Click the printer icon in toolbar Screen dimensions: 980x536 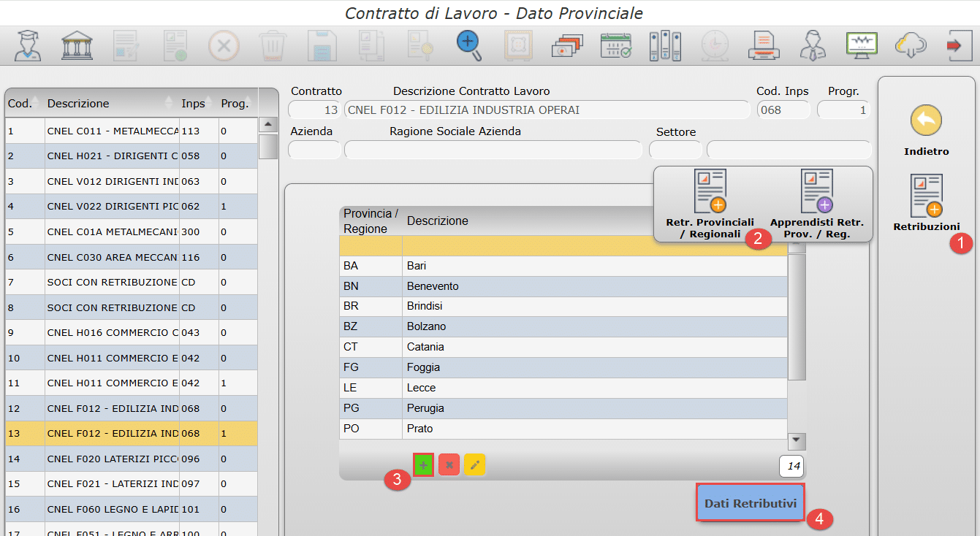[764, 46]
